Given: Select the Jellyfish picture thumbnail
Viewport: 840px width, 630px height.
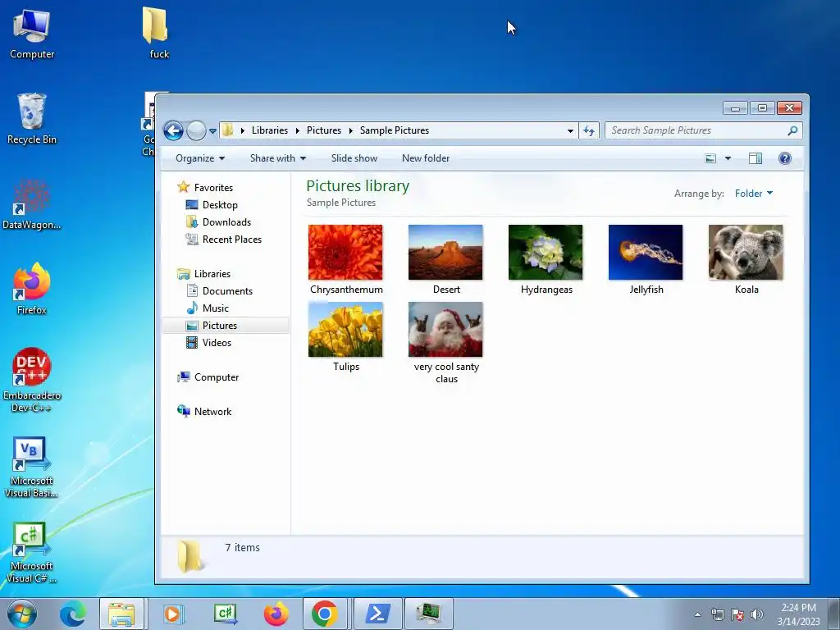Looking at the screenshot, I should point(646,253).
